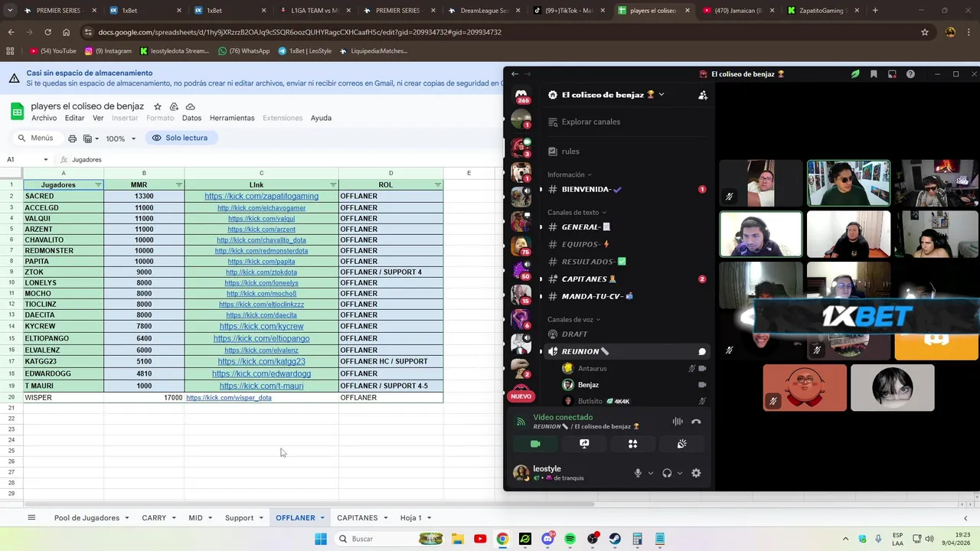The width and height of the screenshot is (980, 551).
Task: Open Discord user settings gear
Action: pos(696,473)
